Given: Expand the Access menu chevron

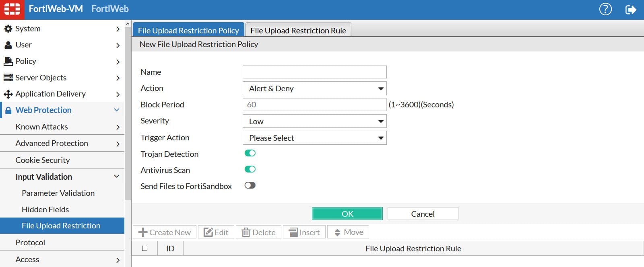Looking at the screenshot, I should [118, 260].
